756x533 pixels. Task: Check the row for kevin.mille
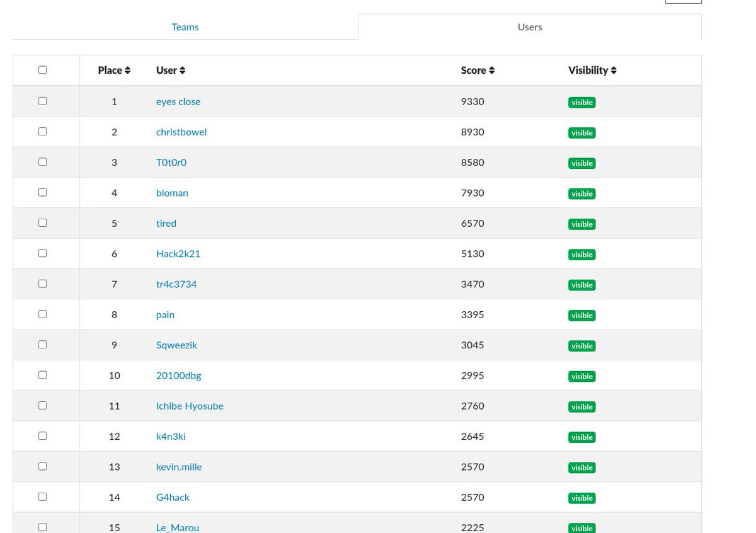[x=42, y=466]
